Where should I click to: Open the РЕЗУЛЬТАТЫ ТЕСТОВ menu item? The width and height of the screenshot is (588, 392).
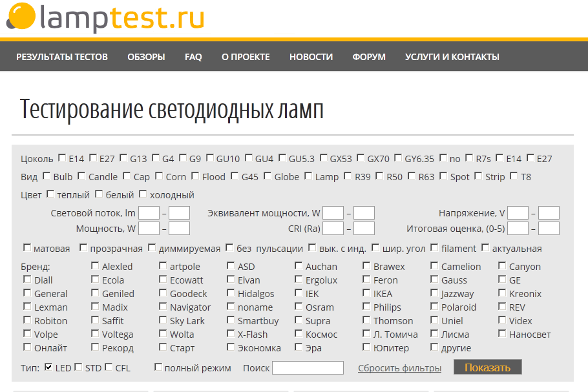[62, 57]
